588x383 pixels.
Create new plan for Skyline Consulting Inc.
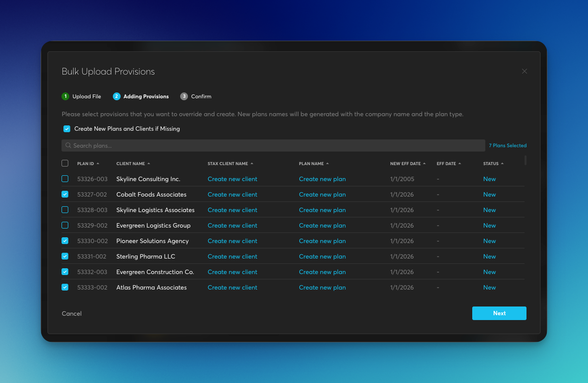322,179
